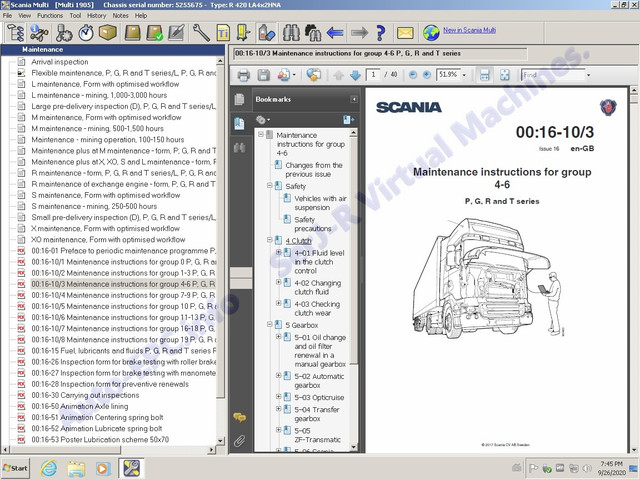This screenshot has width=640, height=480.
Task: Expand the 4-01 Fluid level bookmark
Action: tap(278, 252)
